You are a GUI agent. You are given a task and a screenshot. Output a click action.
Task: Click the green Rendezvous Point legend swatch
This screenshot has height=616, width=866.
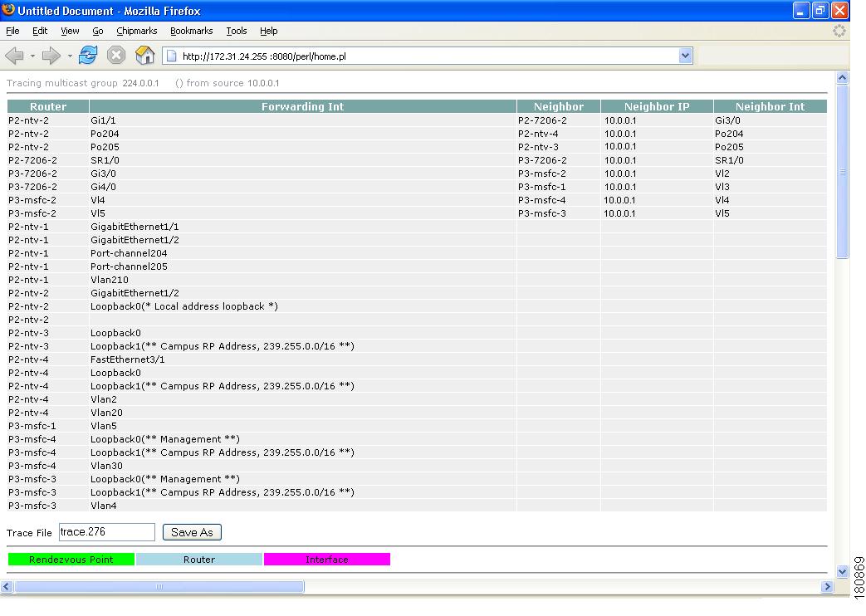pyautogui.click(x=71, y=559)
